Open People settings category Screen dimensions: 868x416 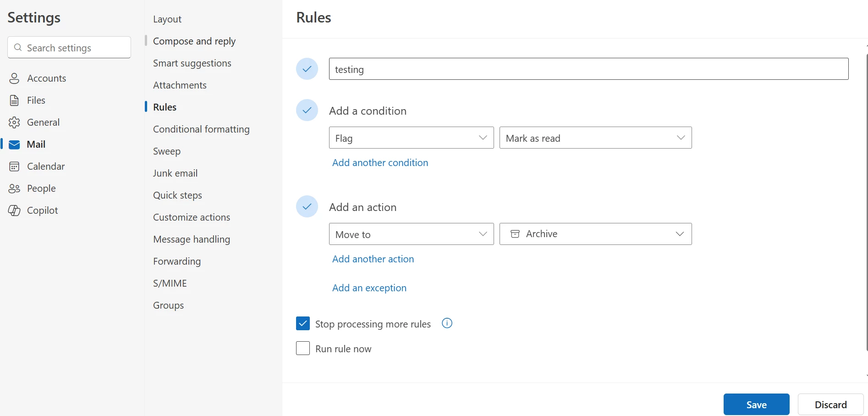pos(41,189)
